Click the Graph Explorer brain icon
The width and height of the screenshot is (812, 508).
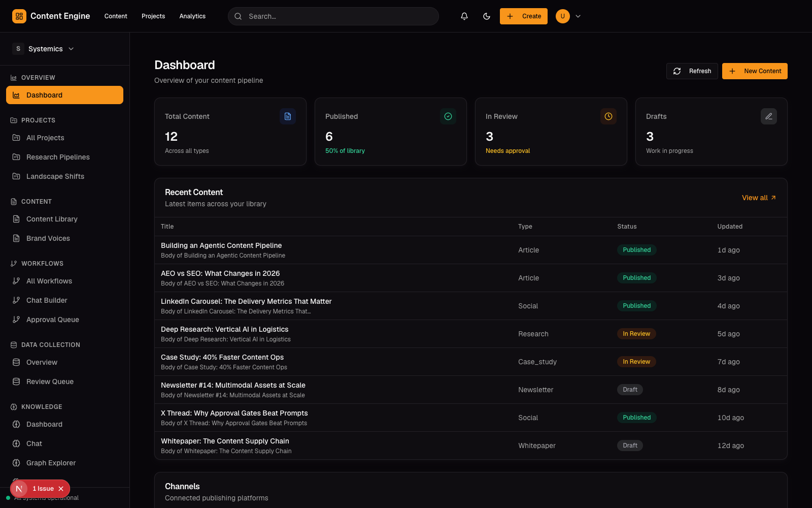click(x=16, y=463)
